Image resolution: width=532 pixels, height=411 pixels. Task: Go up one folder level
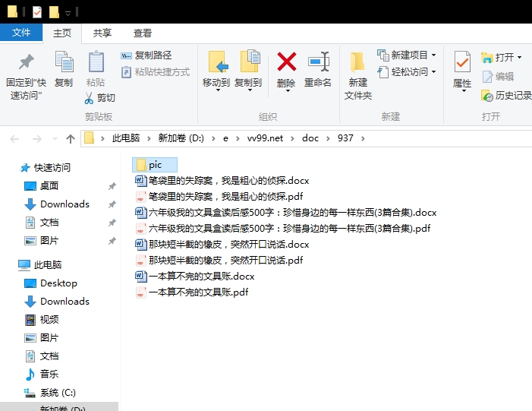coord(71,138)
